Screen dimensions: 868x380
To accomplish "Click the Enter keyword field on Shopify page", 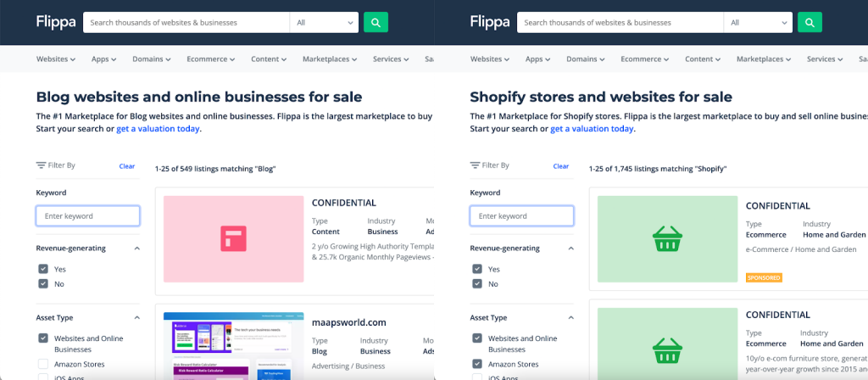I will (522, 216).
